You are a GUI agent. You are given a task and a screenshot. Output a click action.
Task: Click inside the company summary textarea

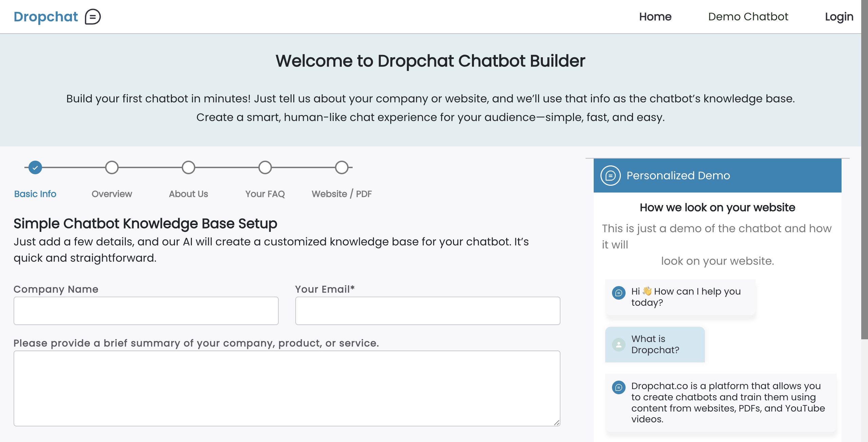[x=287, y=388]
